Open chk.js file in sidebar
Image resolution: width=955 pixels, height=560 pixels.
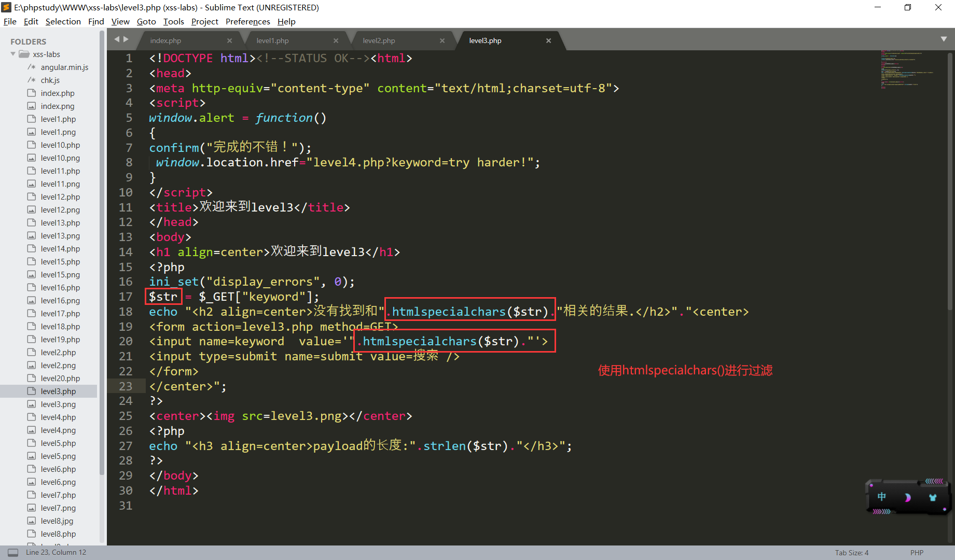click(50, 80)
